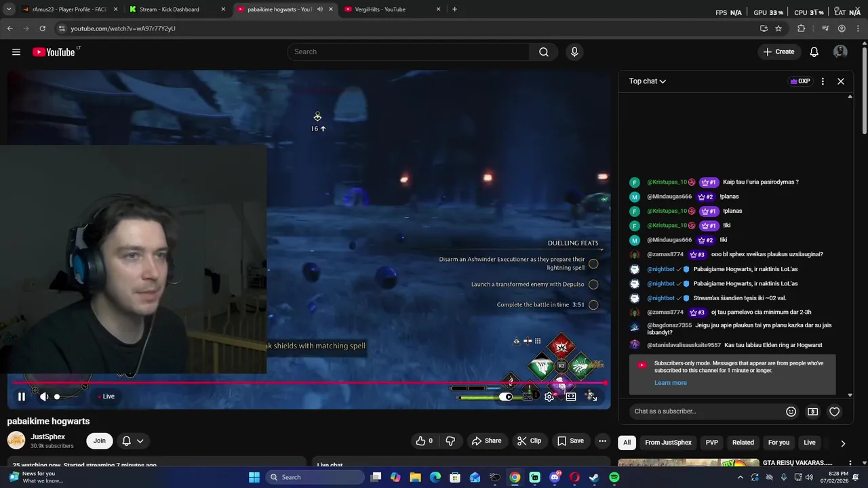
Task: Select the For you filter chip
Action: point(778,443)
